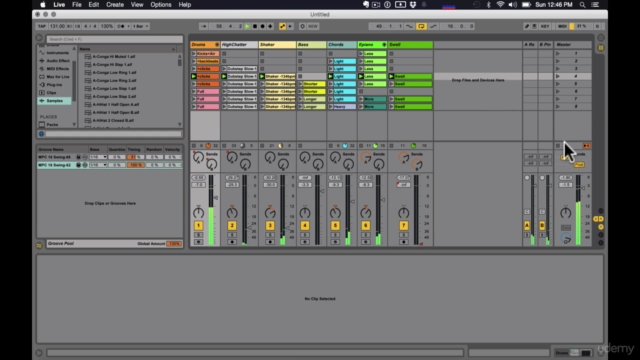Screen dimensions: 640x360
Task: Toggle the yellow Automation Arm button
Action: click(282, 26)
